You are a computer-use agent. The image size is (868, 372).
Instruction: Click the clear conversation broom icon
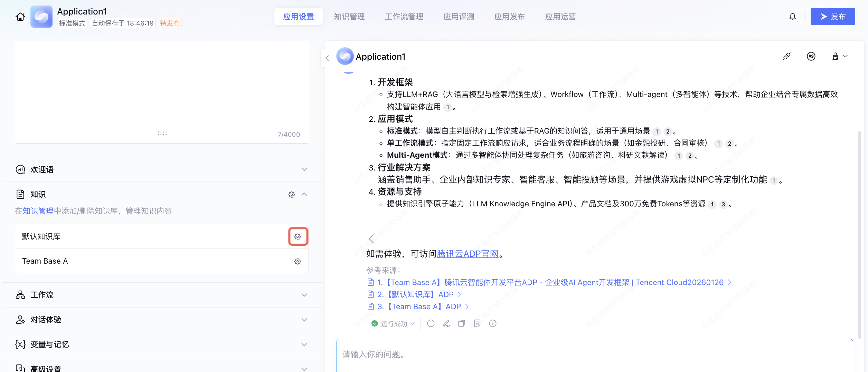836,56
